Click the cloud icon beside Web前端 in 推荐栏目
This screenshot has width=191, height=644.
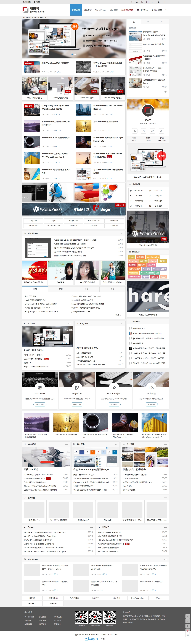point(150,201)
